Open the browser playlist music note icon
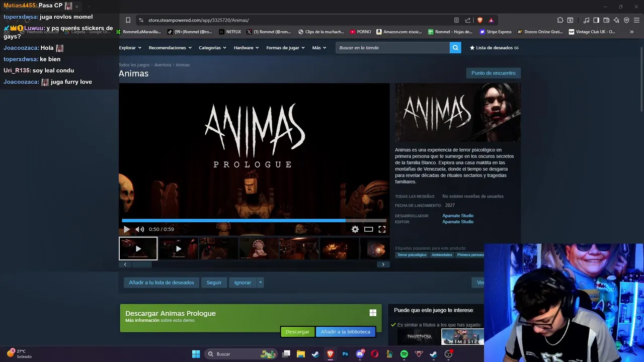Image resolution: width=644 pixels, height=362 pixels. (x=586, y=20)
